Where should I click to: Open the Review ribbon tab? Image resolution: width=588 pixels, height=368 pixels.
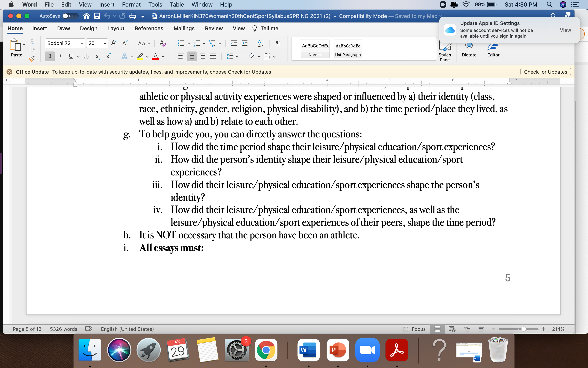tap(214, 28)
